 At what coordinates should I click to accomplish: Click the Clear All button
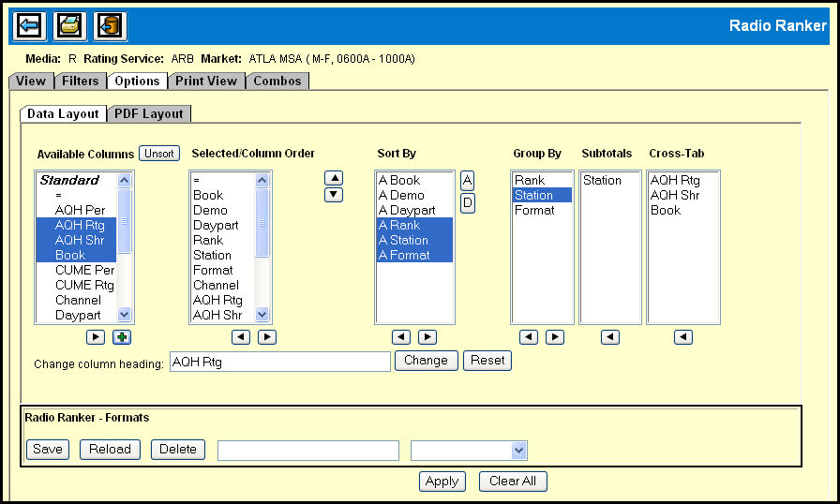pos(513,481)
